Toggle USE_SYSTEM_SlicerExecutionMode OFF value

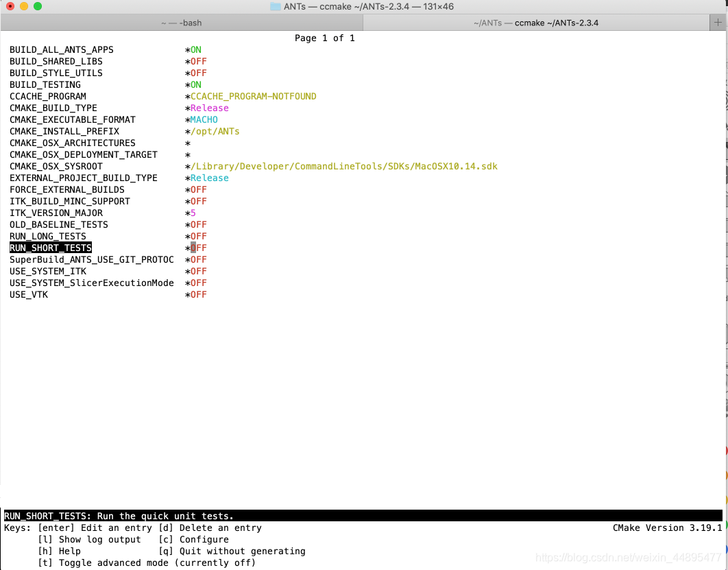pos(199,283)
